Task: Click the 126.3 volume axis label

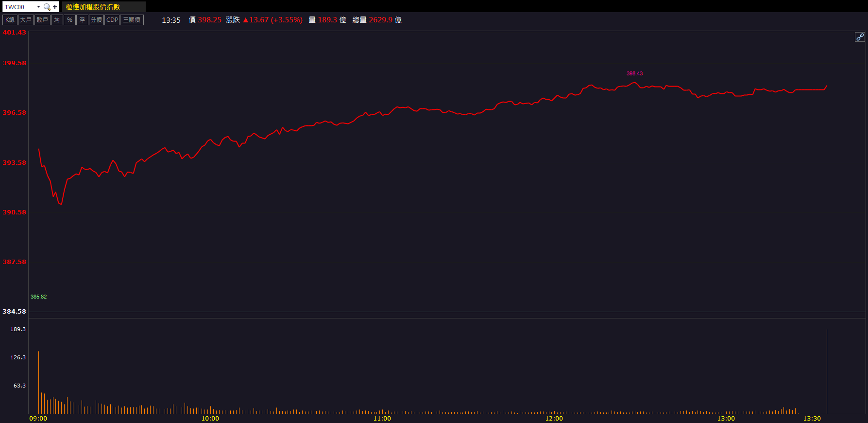Action: click(18, 357)
